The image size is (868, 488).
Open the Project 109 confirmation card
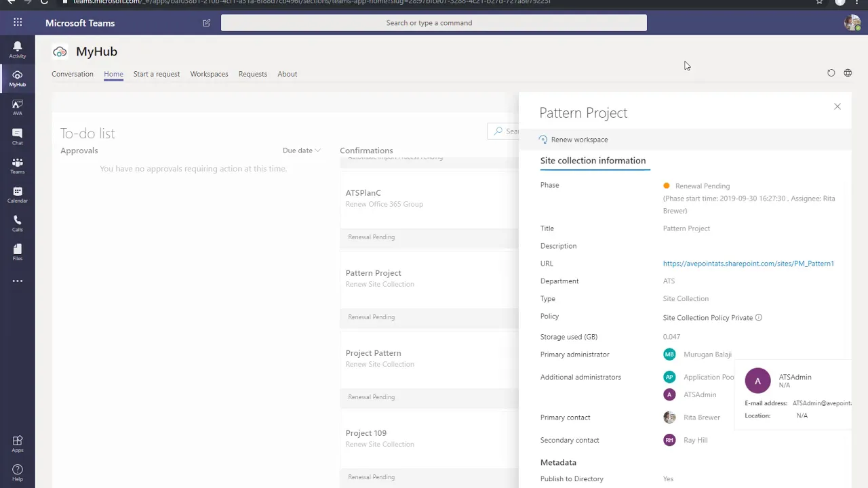(x=429, y=450)
